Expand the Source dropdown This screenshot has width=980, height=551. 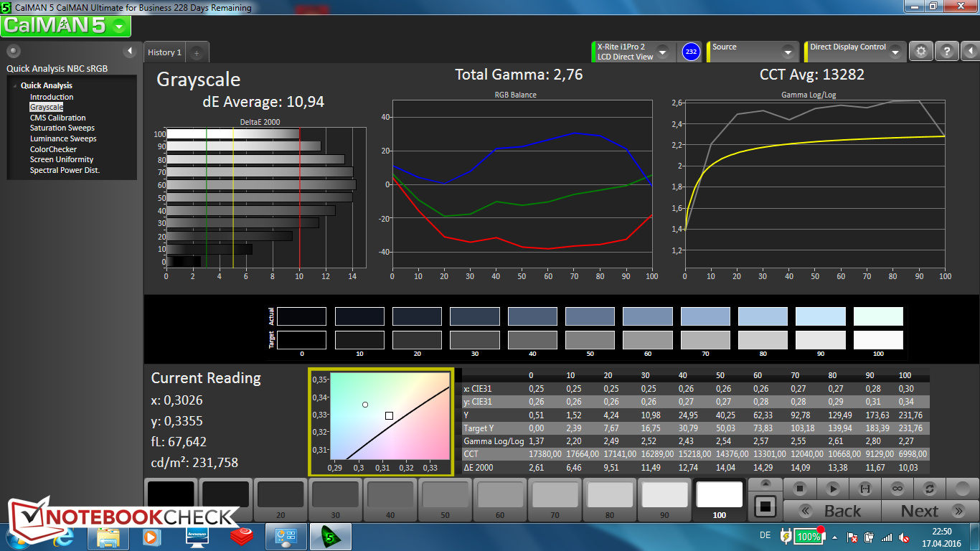tap(787, 52)
